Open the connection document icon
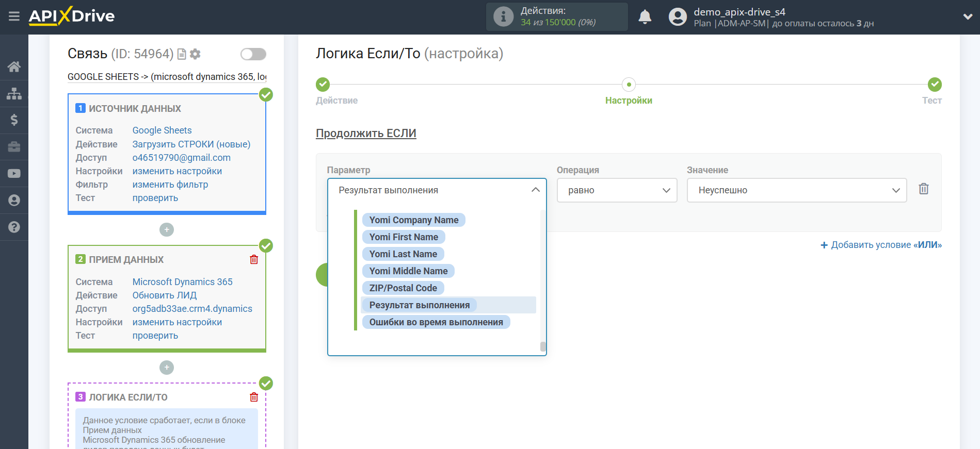980x449 pixels. (x=182, y=54)
